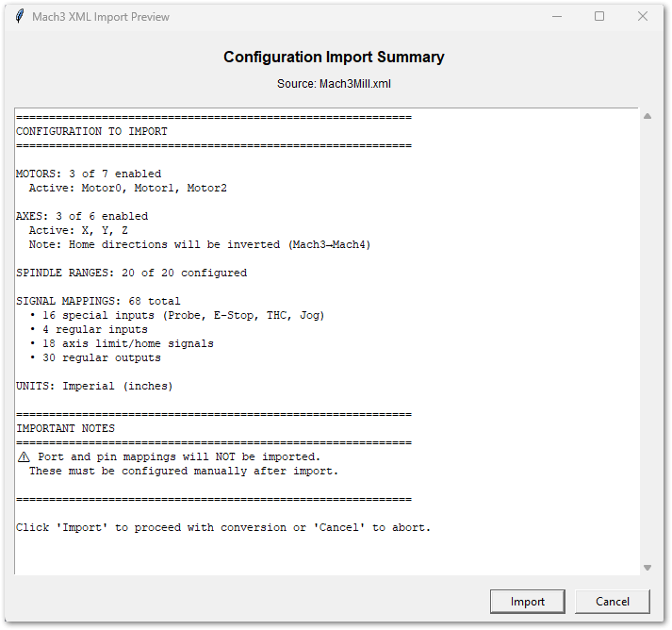Image resolution: width=672 pixels, height=630 pixels.
Task: Click the 'AXES: 3 of 6 enabled' line
Action: [x=82, y=216]
